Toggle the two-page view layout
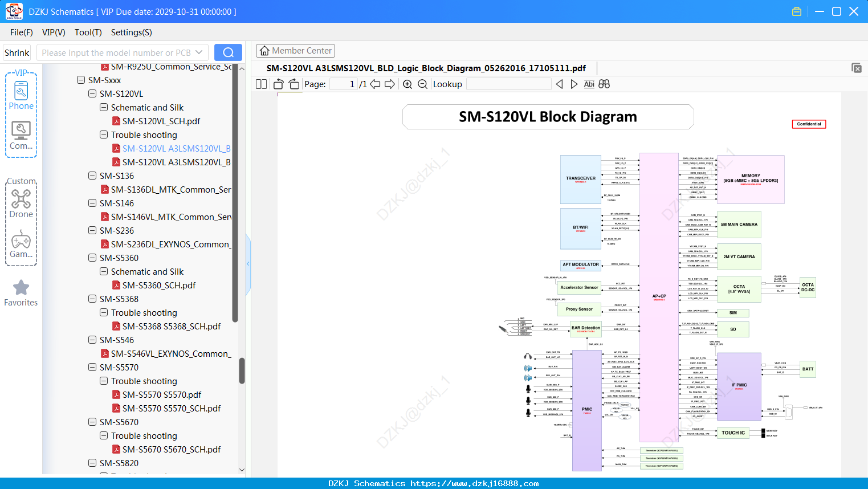The width and height of the screenshot is (868, 489). pyautogui.click(x=261, y=84)
